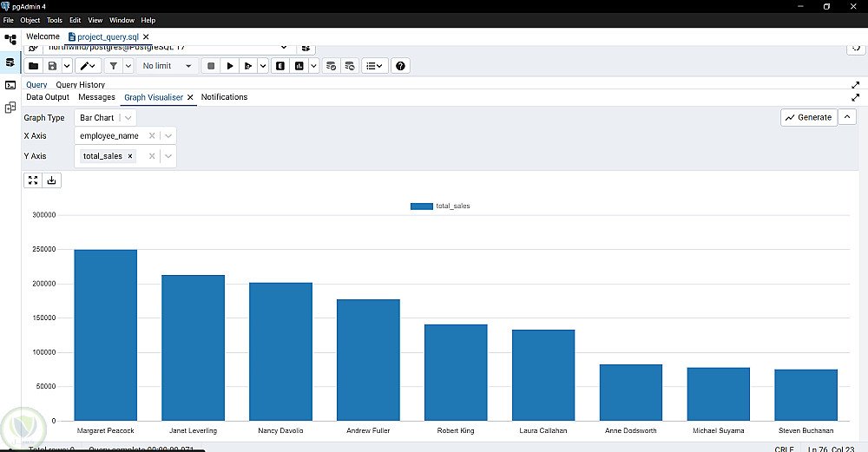Select the Graph Visualiser tab
868x452 pixels.
pyautogui.click(x=154, y=97)
